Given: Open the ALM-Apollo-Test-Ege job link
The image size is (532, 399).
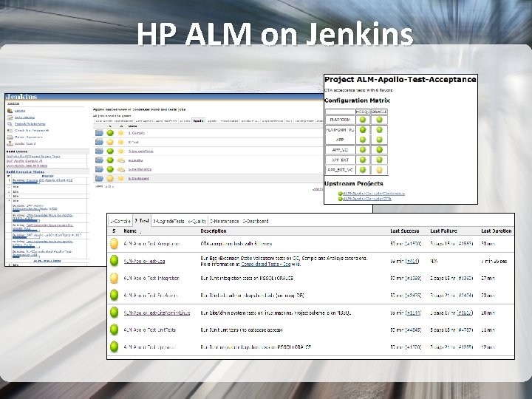Looking at the screenshot, I should (x=144, y=262).
